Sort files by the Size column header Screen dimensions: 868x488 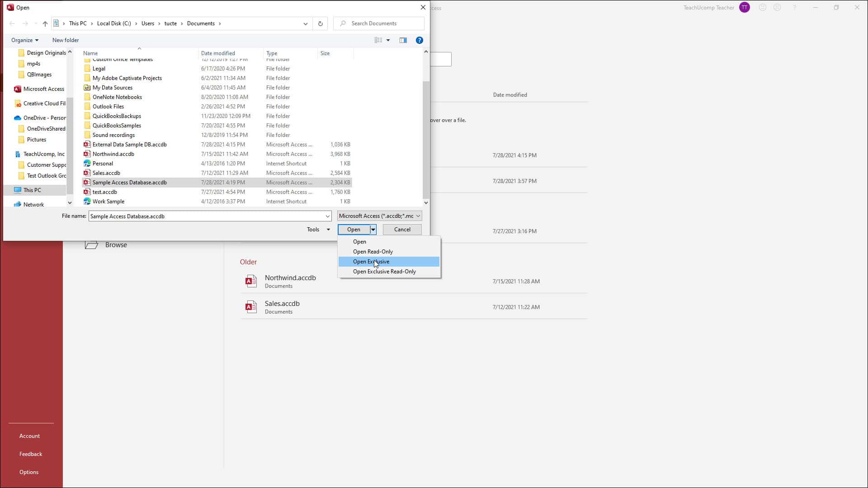[x=335, y=53]
